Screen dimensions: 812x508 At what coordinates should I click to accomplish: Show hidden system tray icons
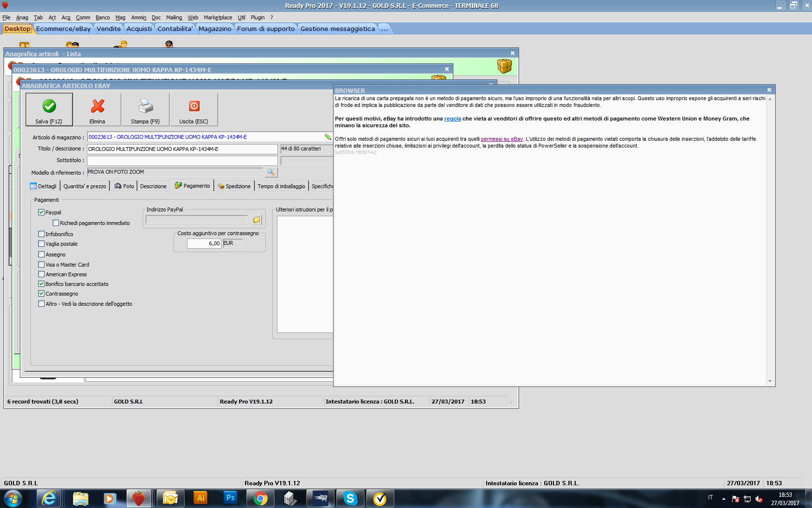coord(724,499)
